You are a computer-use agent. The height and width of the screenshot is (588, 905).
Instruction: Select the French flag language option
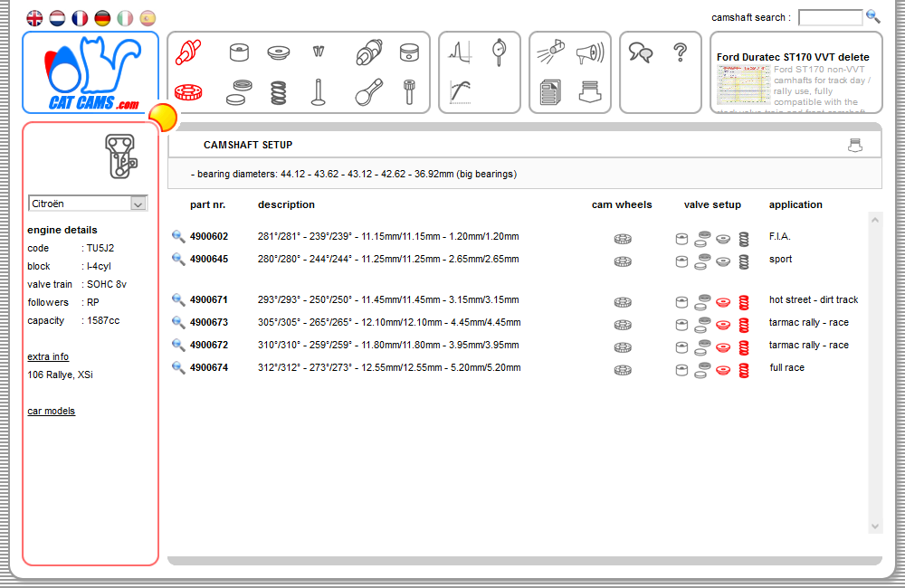coord(80,18)
